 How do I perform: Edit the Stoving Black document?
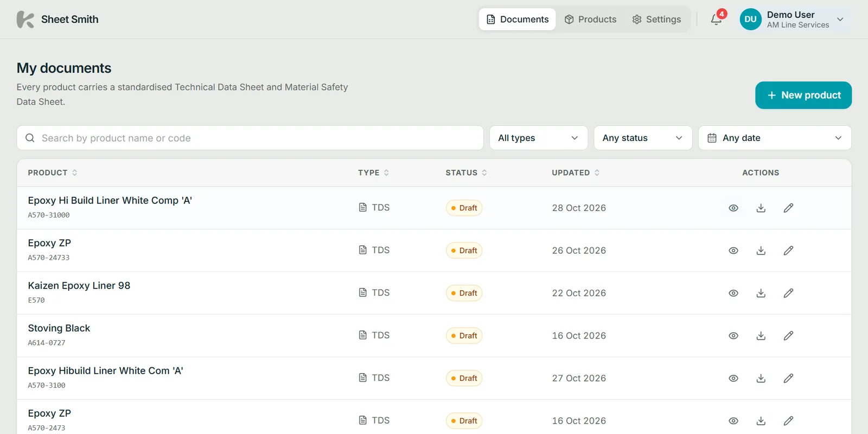788,336
